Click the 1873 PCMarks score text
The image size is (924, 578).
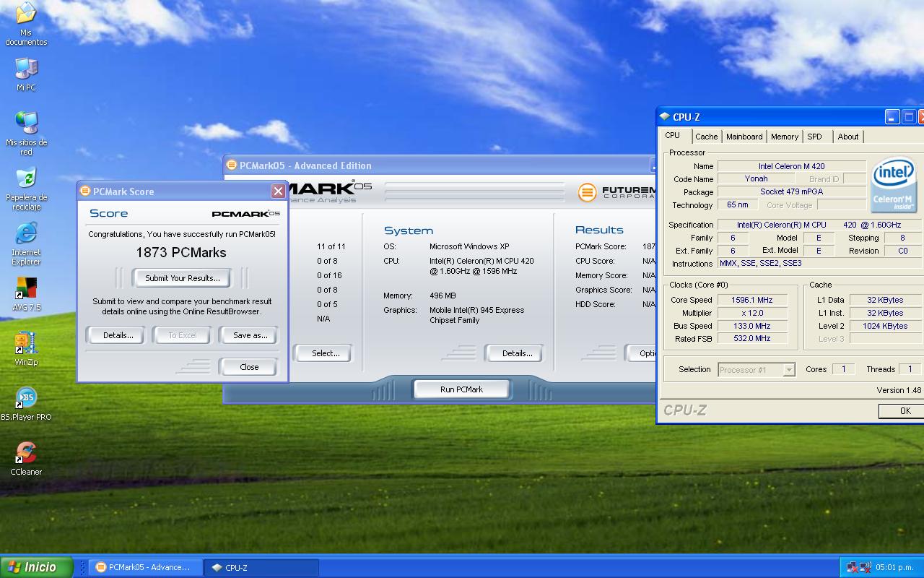tap(181, 253)
